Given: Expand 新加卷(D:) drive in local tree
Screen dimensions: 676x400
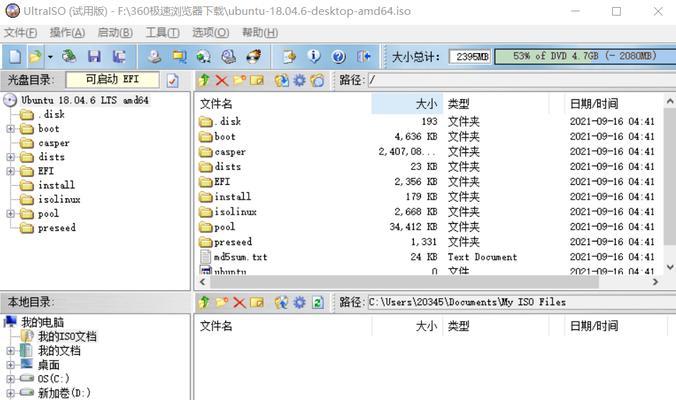Looking at the screenshot, I should pos(11,393).
